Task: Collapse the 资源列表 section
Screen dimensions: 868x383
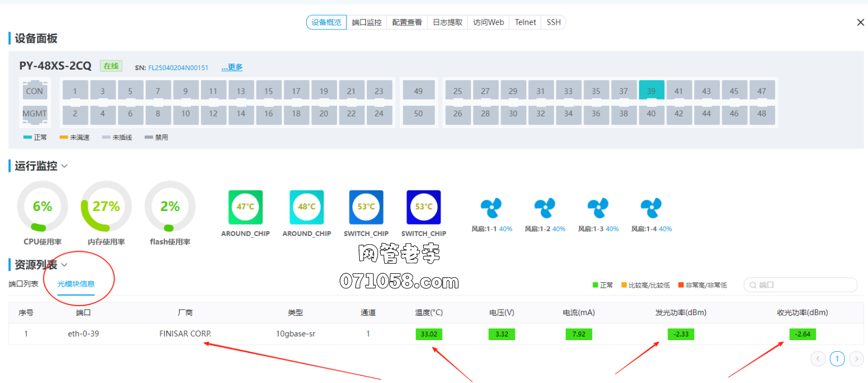Action: click(x=65, y=265)
